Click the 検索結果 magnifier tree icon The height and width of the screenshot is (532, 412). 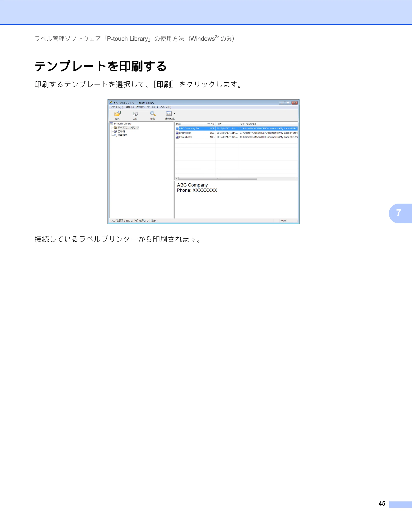(115, 135)
